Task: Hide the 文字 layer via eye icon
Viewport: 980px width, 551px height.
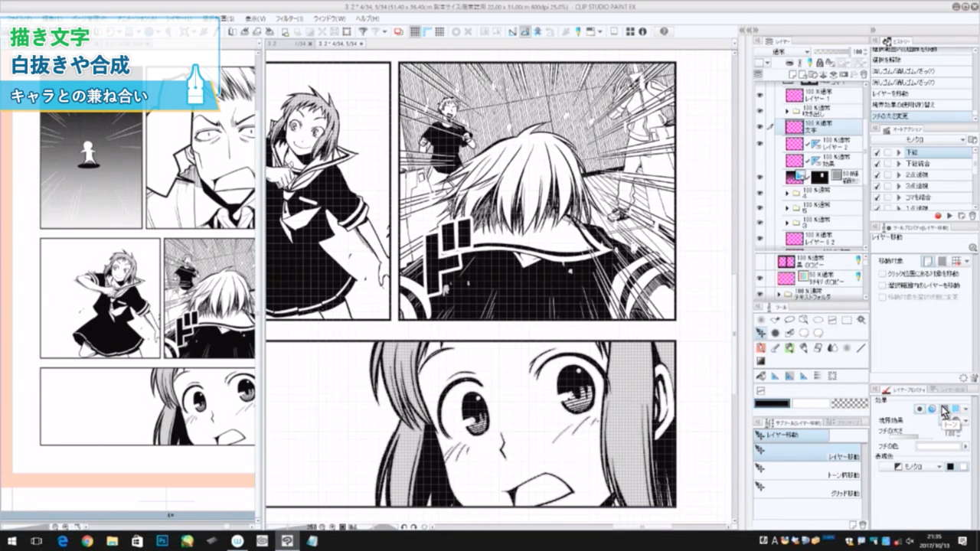Action: click(760, 127)
